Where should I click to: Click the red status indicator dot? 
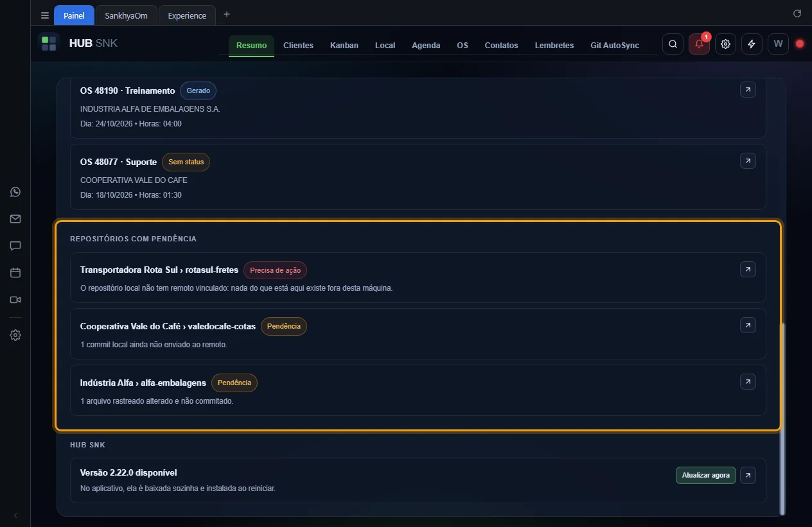pos(800,44)
